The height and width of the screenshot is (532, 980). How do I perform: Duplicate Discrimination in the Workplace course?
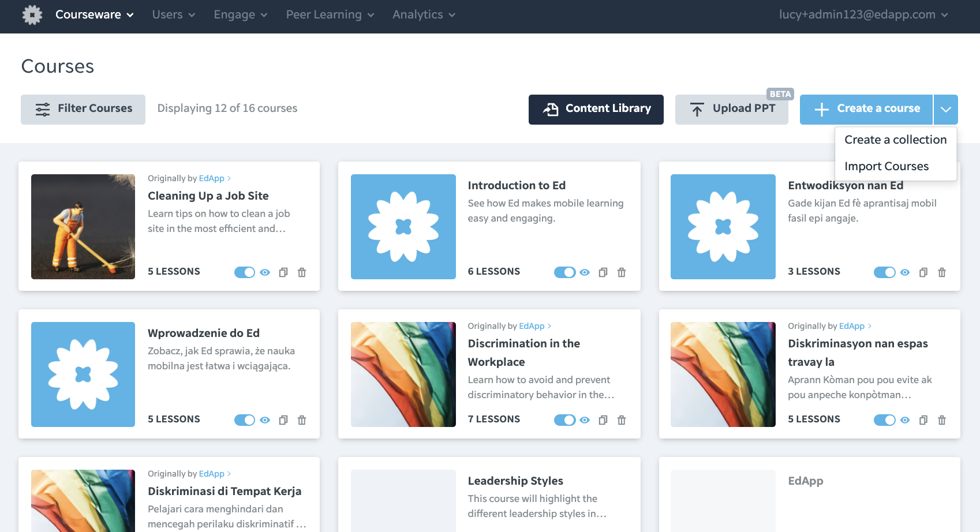(603, 420)
